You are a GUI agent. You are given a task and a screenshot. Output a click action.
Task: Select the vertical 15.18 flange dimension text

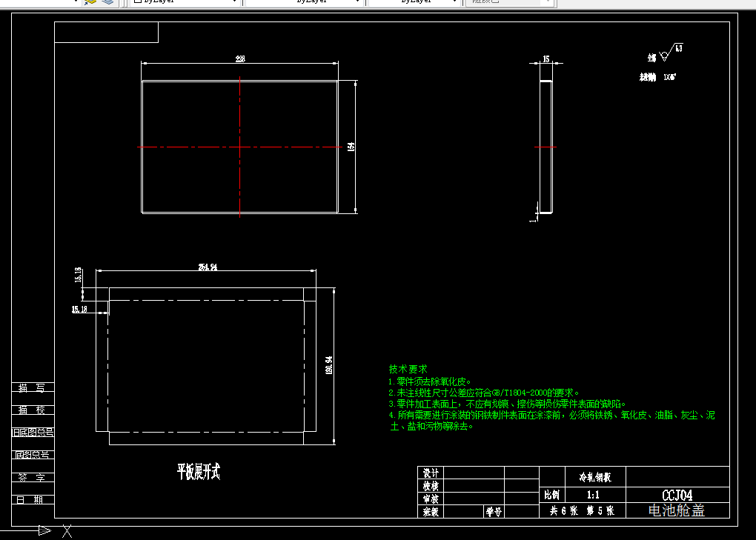coord(78,275)
